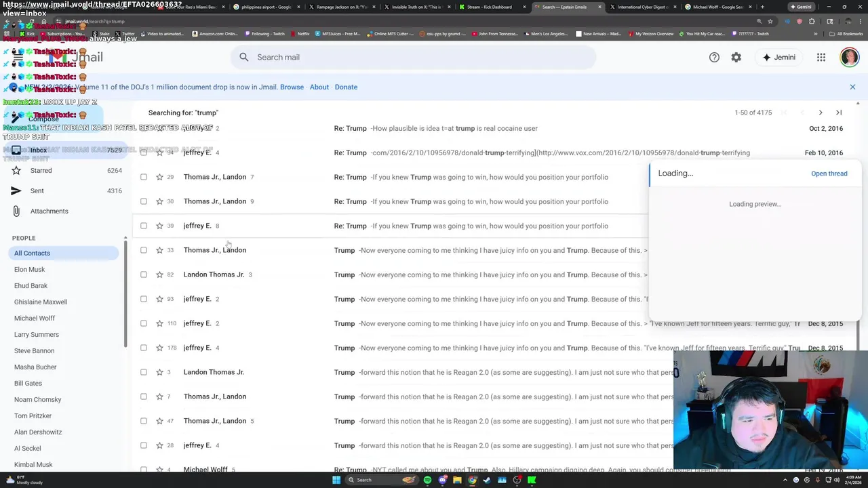868x488 pixels.
Task: Open the apps grid icon
Action: click(x=821, y=58)
